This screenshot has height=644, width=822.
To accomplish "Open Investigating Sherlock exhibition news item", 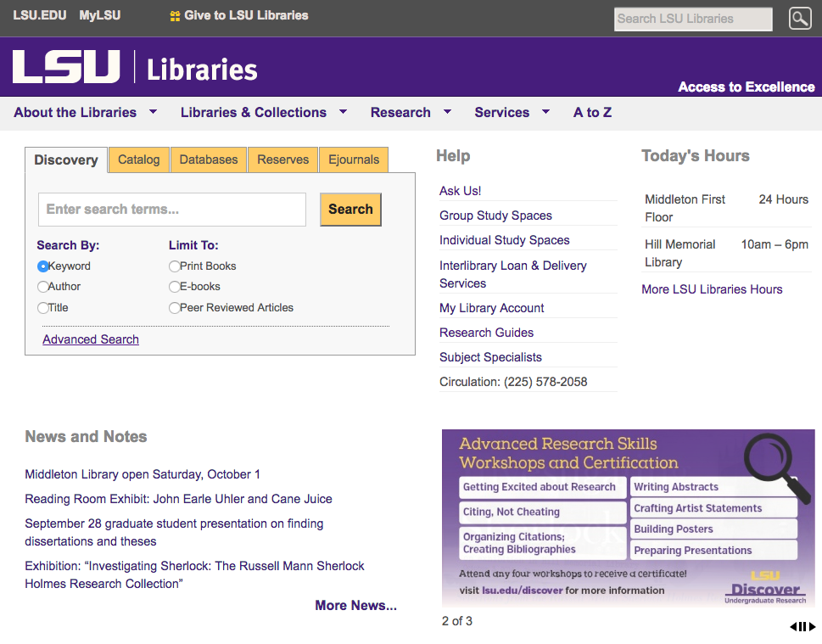I will coord(194,574).
